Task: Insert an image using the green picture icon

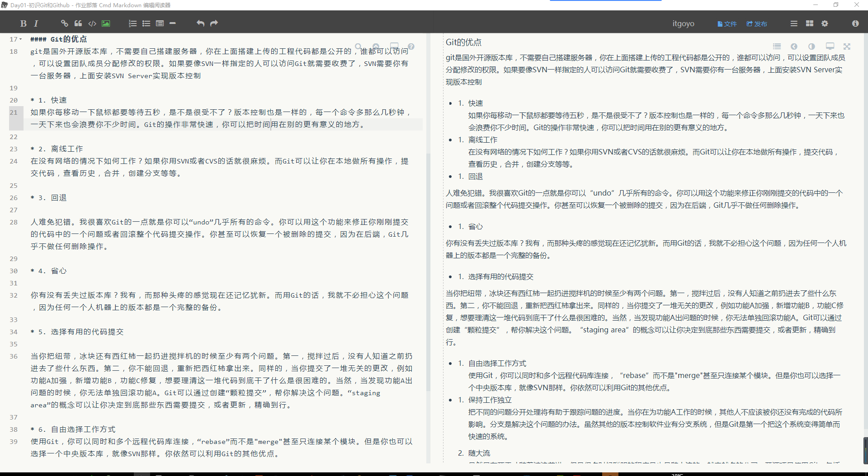Action: [106, 23]
